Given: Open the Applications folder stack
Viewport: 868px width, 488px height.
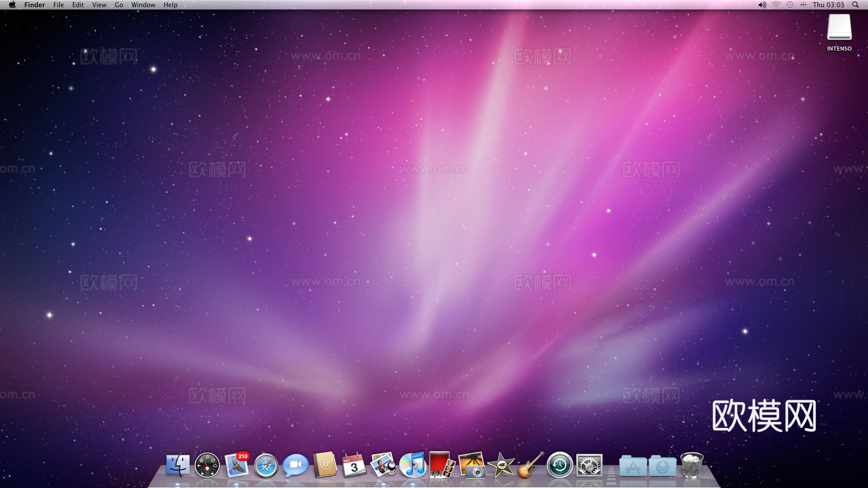Looking at the screenshot, I should tap(633, 466).
